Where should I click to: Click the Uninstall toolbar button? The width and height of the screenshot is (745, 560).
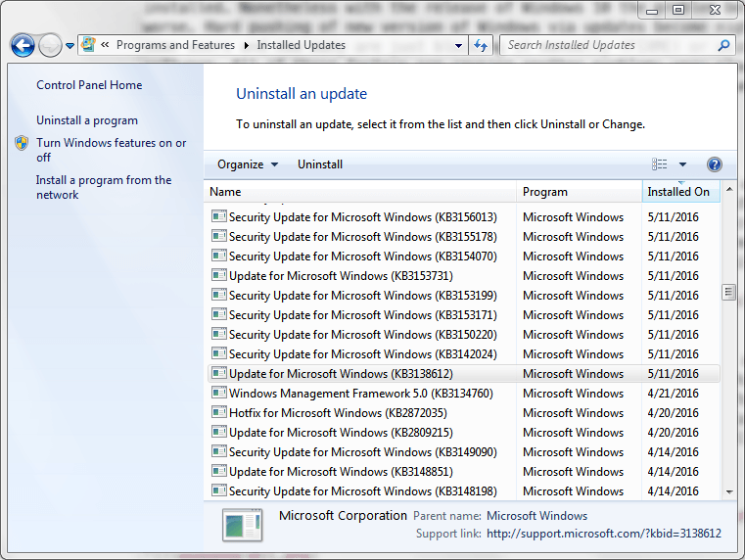pos(320,164)
